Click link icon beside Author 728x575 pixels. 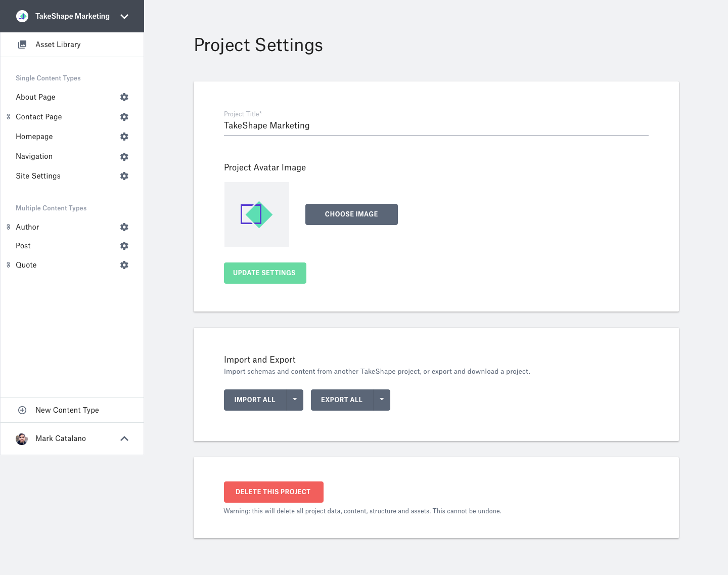pos(8,227)
